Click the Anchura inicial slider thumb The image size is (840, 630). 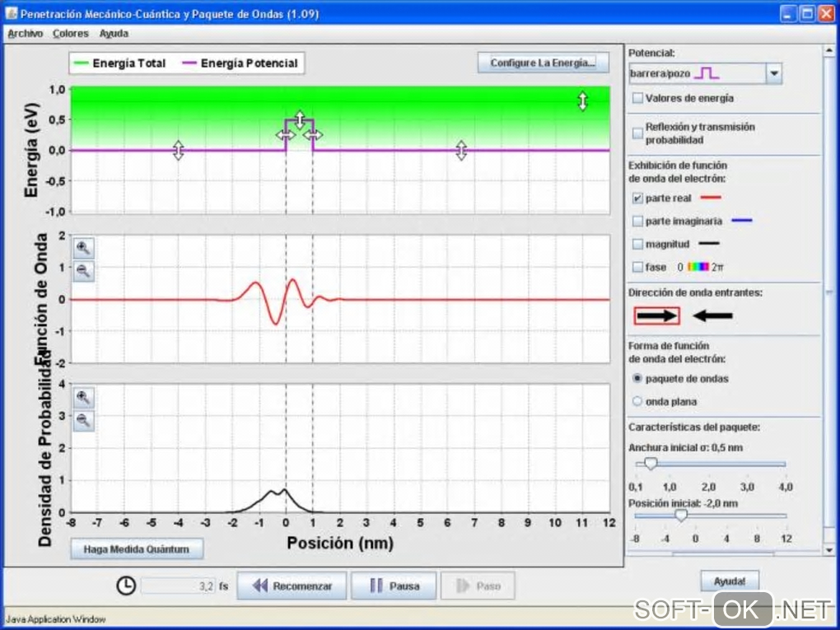pyautogui.click(x=651, y=464)
